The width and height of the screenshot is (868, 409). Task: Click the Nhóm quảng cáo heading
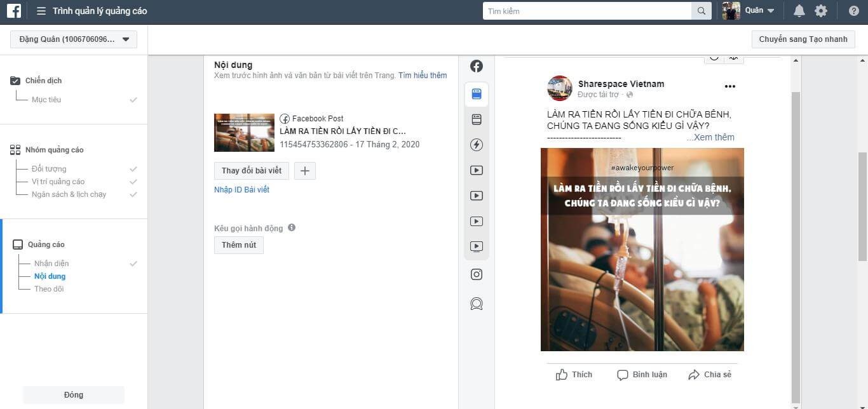click(x=54, y=150)
